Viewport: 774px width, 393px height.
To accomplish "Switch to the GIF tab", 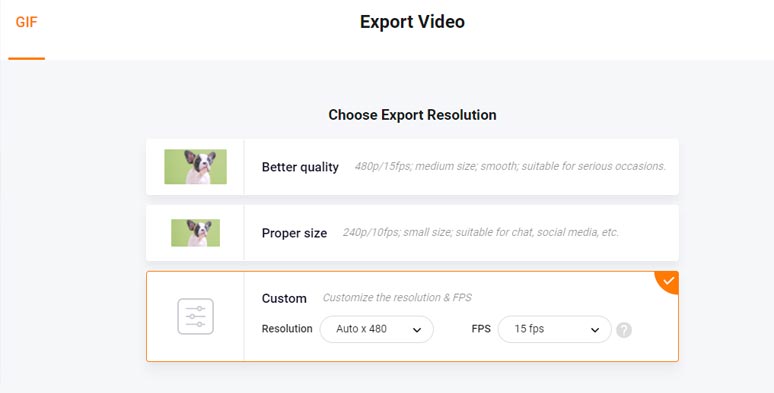I will [26, 22].
